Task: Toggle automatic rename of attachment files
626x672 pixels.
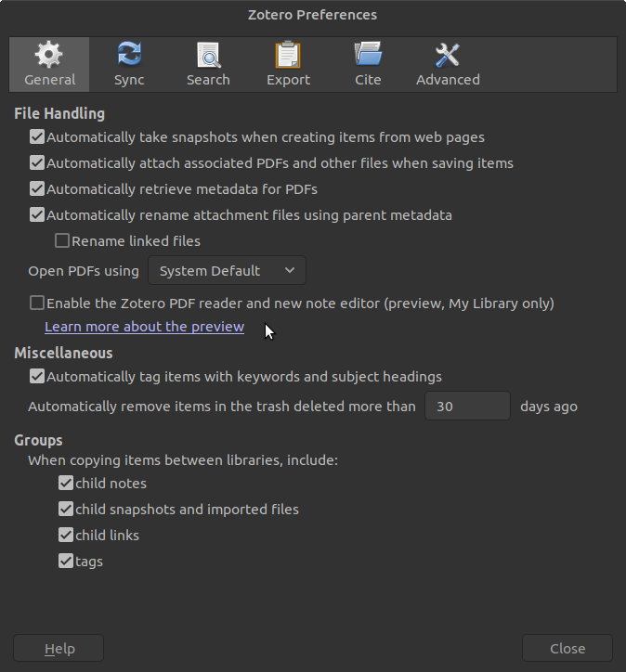Action: 37,214
